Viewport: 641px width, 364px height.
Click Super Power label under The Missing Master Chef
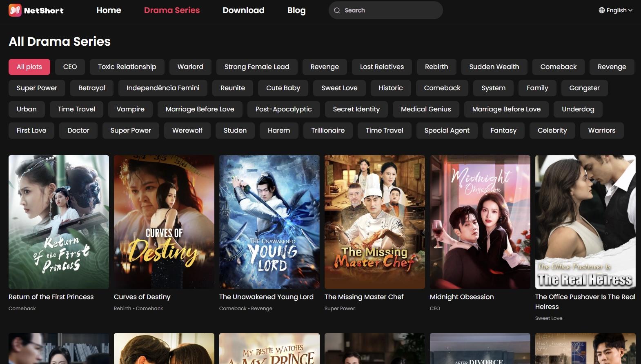[x=340, y=309]
